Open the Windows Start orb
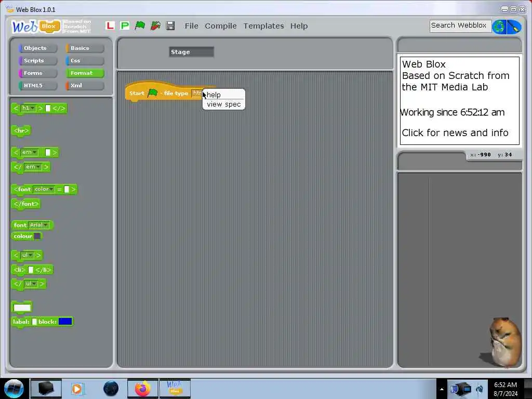 [x=14, y=389]
